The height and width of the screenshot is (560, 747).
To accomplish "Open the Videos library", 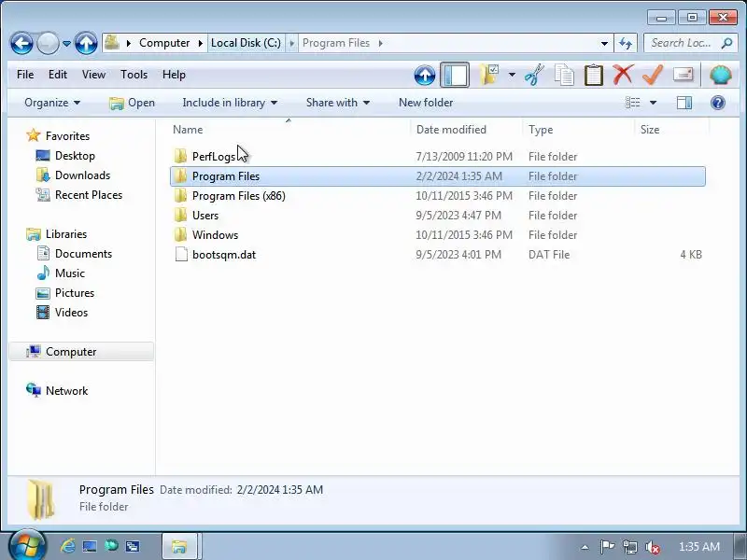I will (x=72, y=313).
